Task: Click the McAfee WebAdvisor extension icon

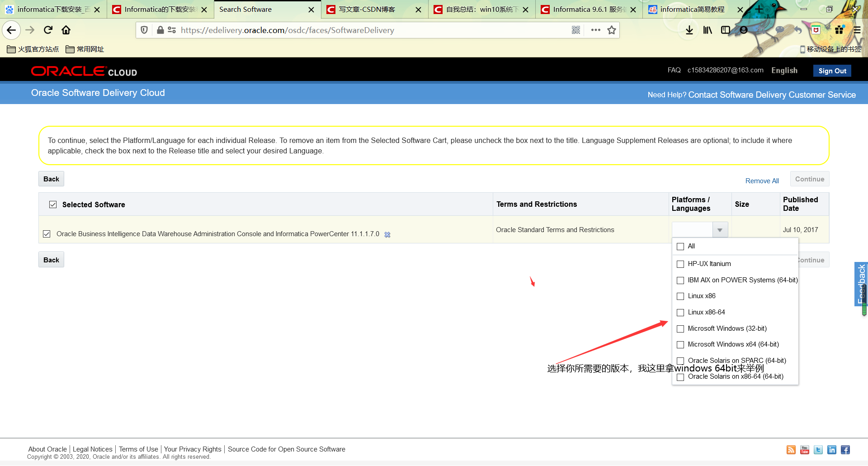Action: 816,30
